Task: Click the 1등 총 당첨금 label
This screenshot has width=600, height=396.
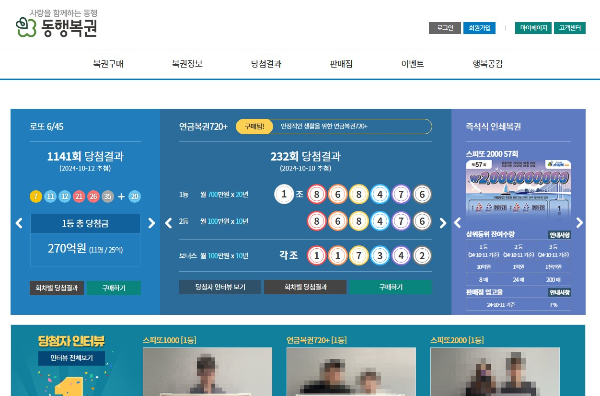Action: (x=85, y=223)
